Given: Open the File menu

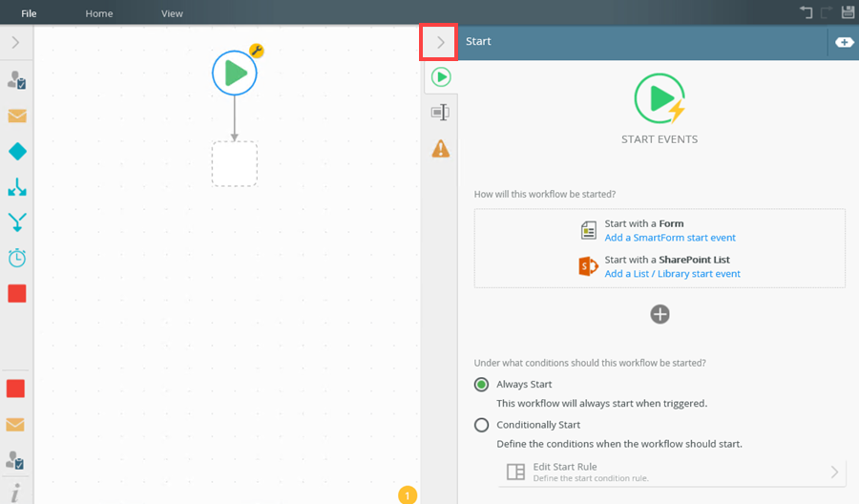Looking at the screenshot, I should [x=29, y=13].
